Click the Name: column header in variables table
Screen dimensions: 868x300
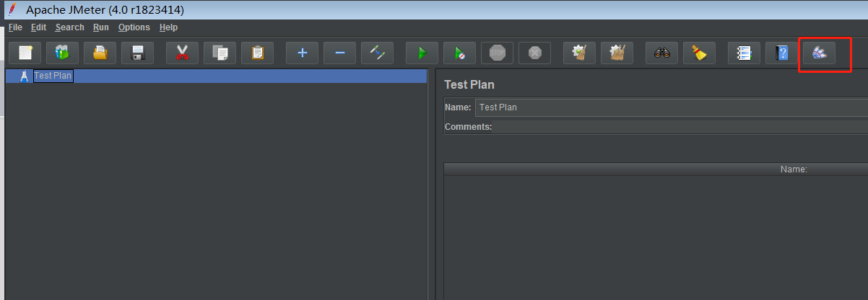pos(794,169)
